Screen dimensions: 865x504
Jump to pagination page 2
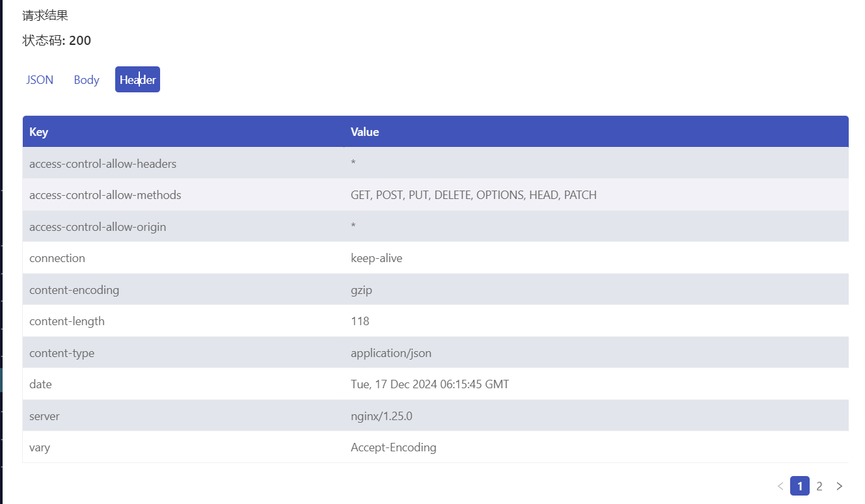(819, 486)
